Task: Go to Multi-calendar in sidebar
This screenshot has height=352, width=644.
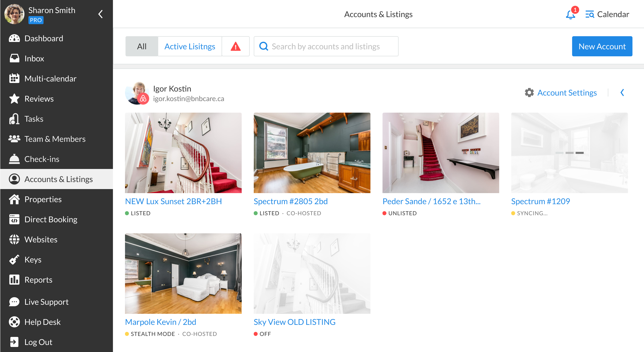Action: click(50, 79)
